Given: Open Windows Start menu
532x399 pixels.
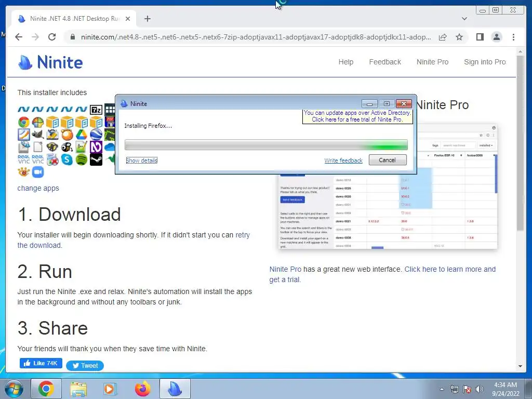Looking at the screenshot, I should point(13,389).
